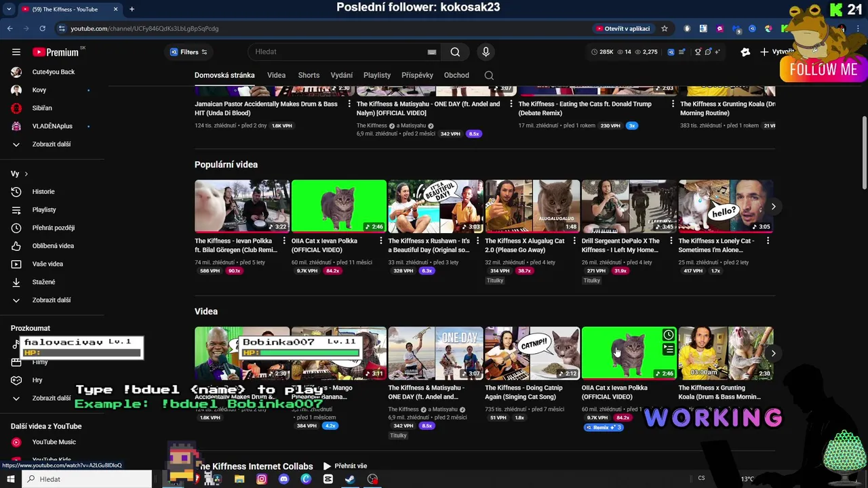Click the vidIQ logo icon in stats bar
The width and height of the screenshot is (868, 488).
(x=671, y=52)
